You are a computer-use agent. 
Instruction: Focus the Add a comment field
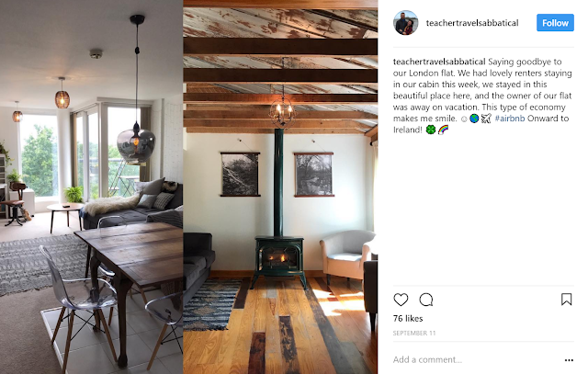(x=476, y=359)
